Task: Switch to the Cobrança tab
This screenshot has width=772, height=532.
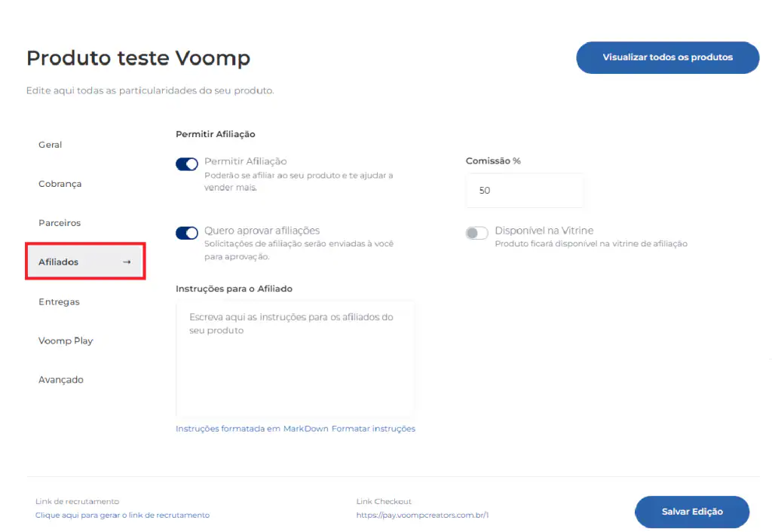Action: [60, 184]
